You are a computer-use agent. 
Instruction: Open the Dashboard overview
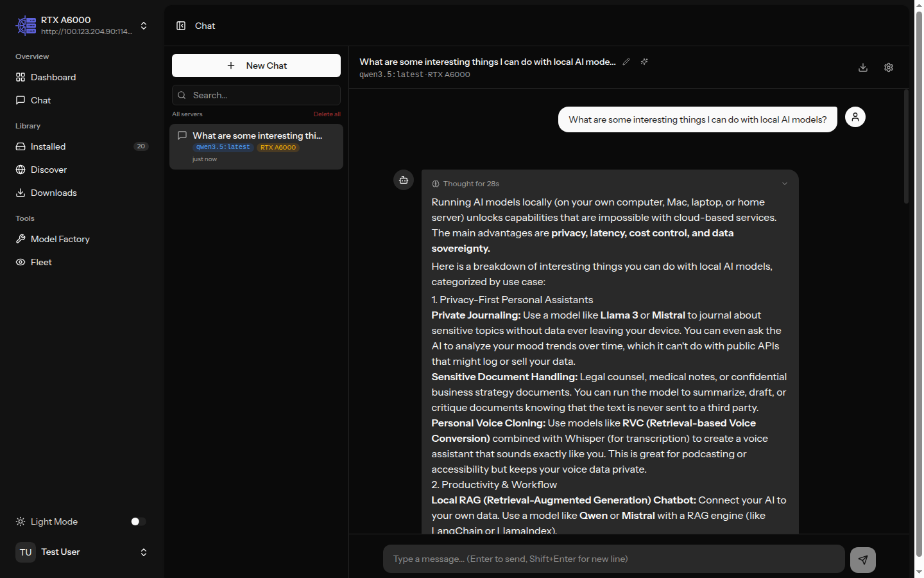pos(53,77)
